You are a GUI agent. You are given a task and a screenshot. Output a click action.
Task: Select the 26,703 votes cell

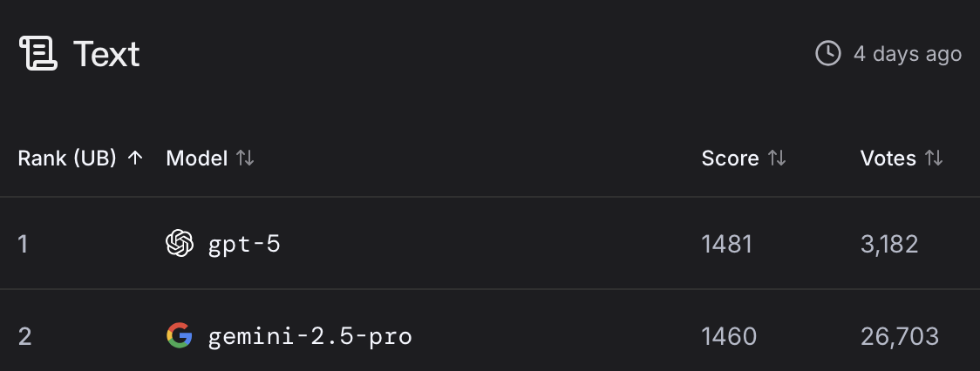900,337
